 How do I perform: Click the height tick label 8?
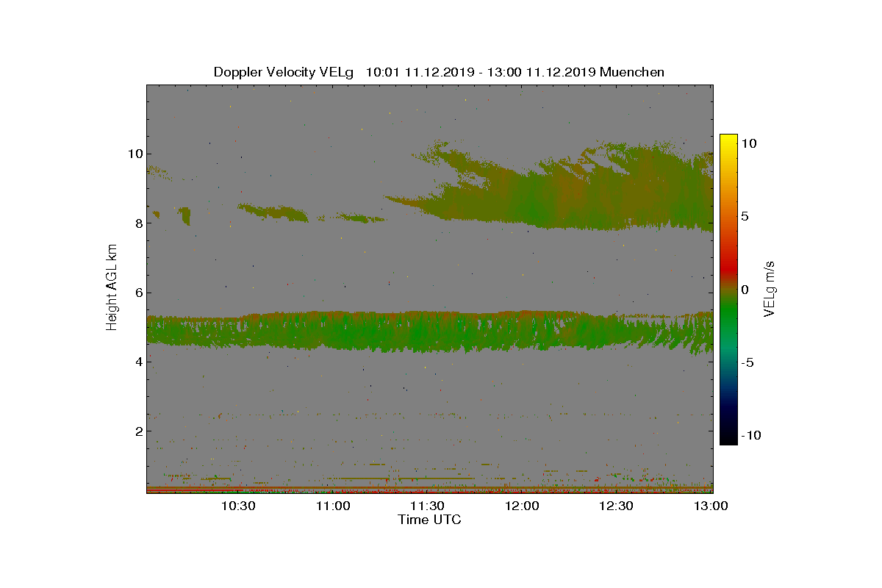138,223
